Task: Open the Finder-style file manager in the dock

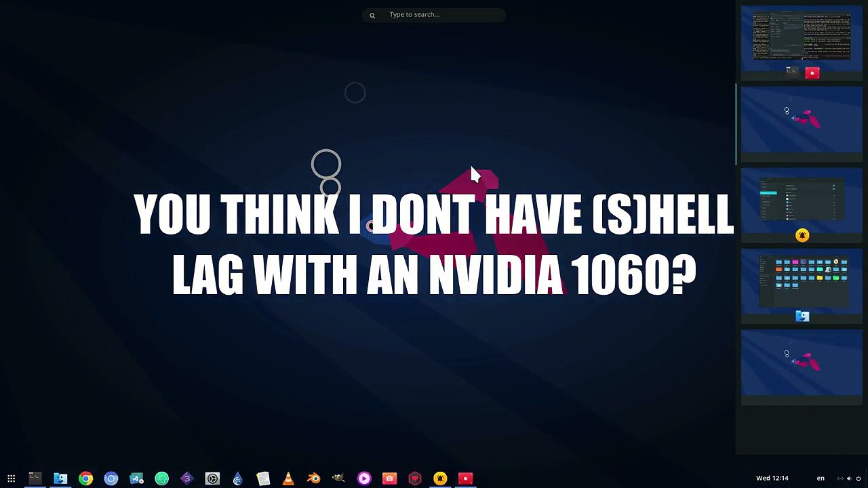Action: [60, 479]
